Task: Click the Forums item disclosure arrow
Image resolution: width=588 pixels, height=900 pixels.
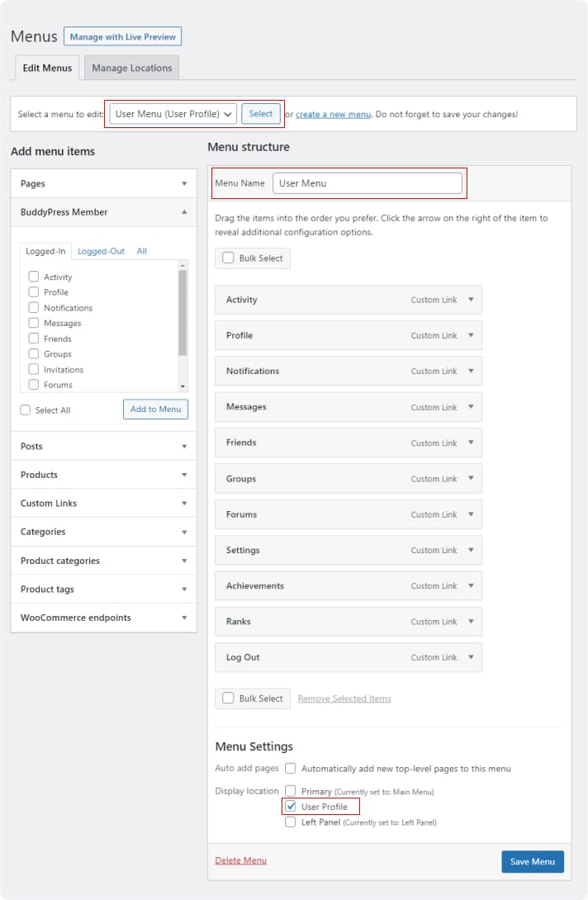Action: 471,514
